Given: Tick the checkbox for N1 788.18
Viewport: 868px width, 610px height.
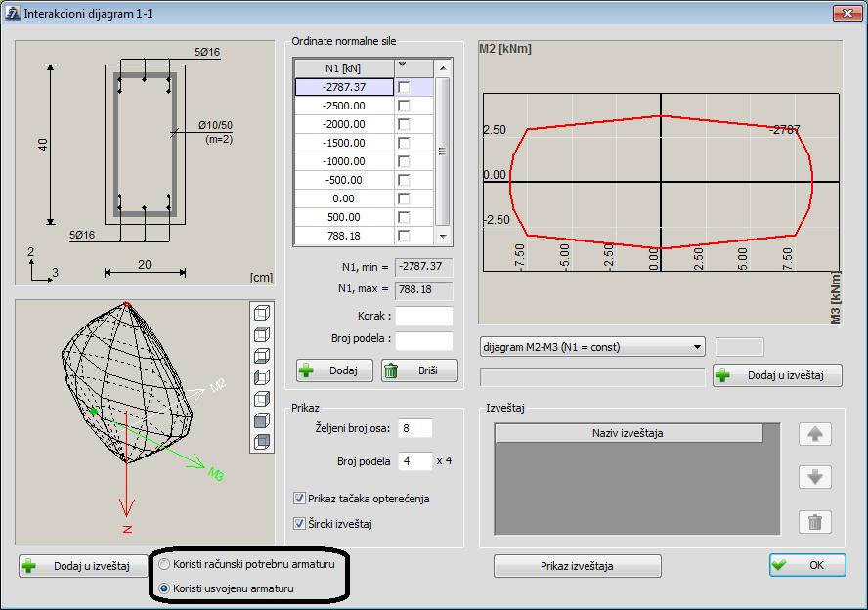Looking at the screenshot, I should [x=404, y=237].
